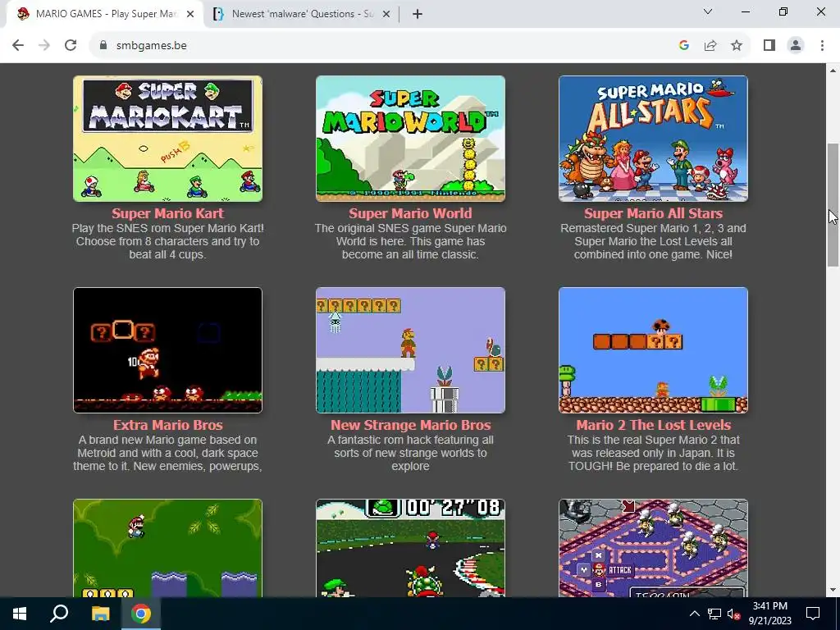Click the page scrollbar thumb
Screen dimensions: 840x630
(833, 205)
